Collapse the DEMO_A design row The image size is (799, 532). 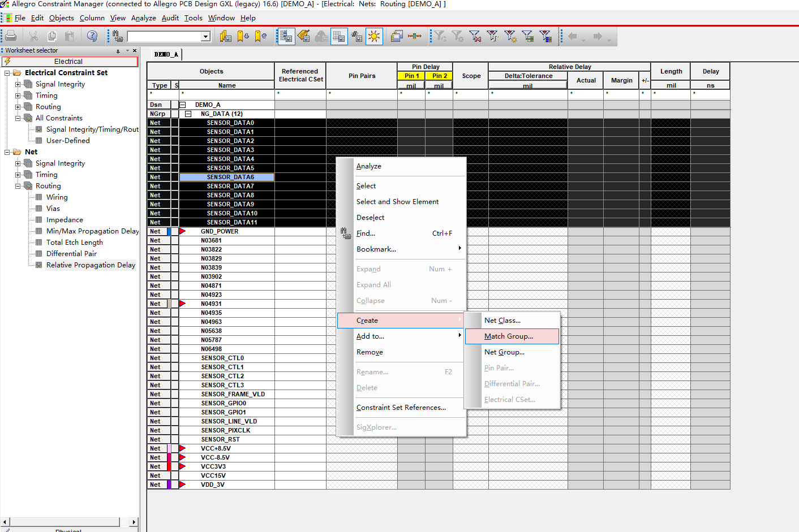coord(183,105)
